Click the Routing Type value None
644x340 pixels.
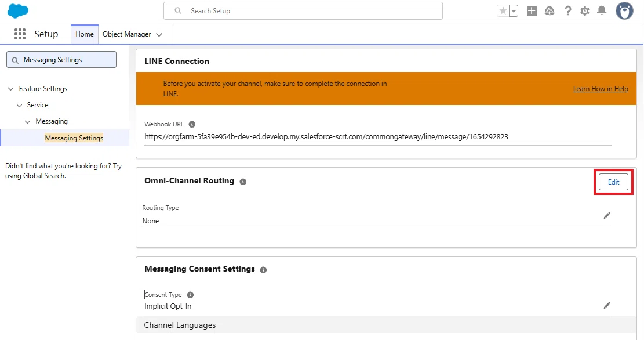(151, 221)
